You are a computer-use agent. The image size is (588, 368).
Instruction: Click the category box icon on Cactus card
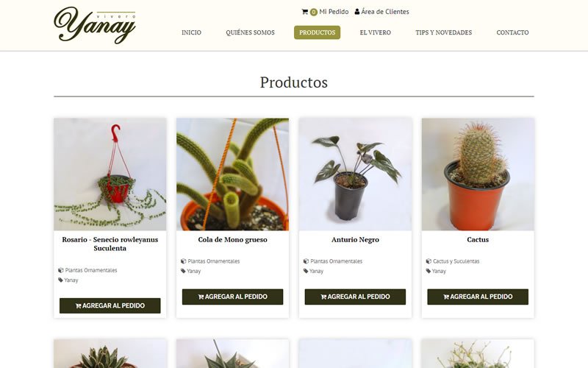(x=429, y=261)
